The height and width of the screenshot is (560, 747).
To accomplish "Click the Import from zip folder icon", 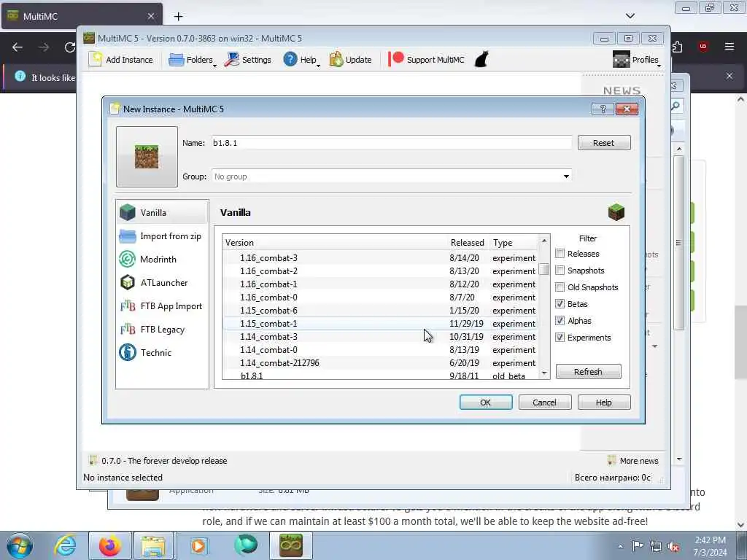I will pos(128,236).
